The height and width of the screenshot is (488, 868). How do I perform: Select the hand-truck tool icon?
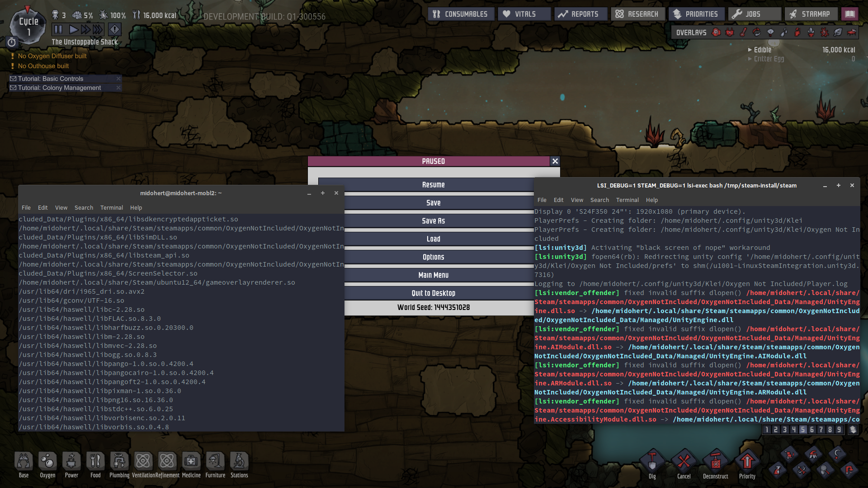click(789, 454)
